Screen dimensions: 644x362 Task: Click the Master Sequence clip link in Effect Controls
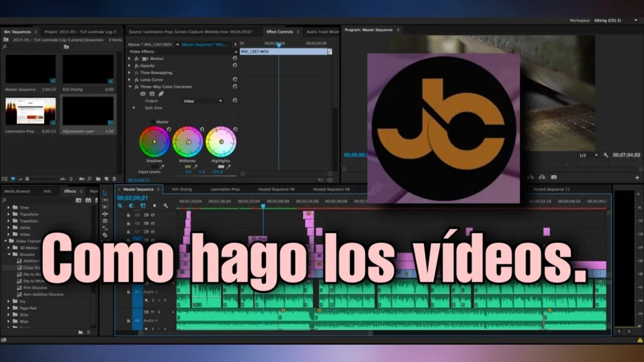(204, 44)
